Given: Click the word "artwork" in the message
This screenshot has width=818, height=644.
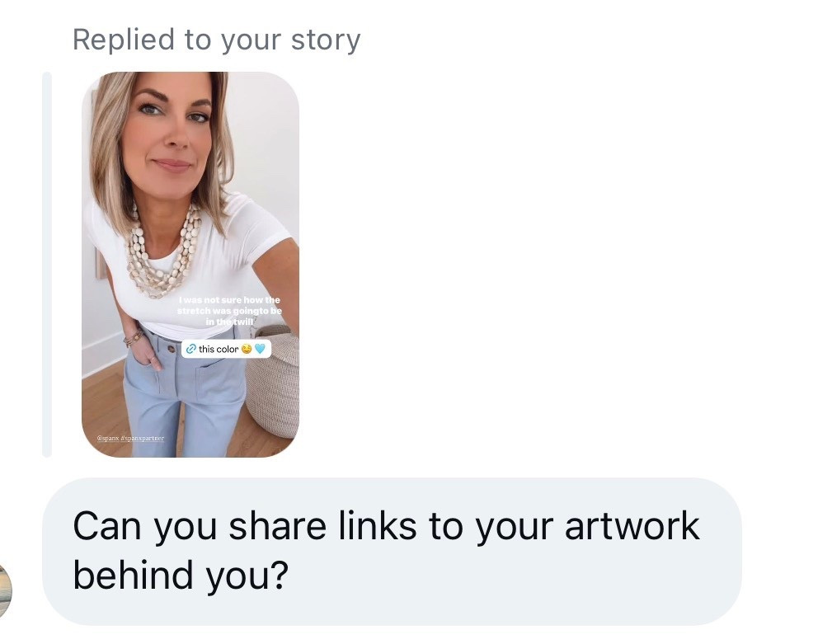Looking at the screenshot, I should point(632,526).
